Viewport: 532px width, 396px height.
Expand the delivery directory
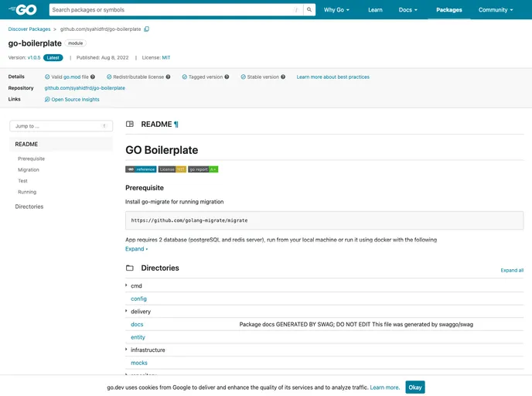pyautogui.click(x=126, y=311)
